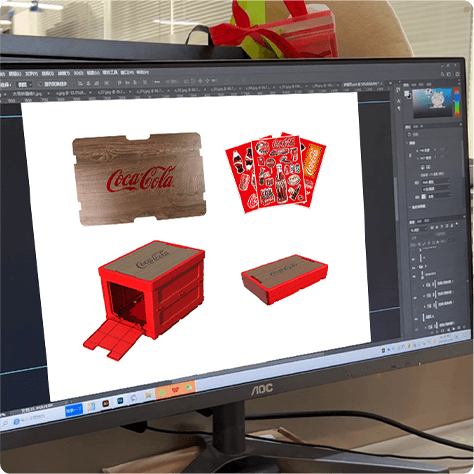Click the share icon at top right
The image size is (474, 474).
coord(457,74)
